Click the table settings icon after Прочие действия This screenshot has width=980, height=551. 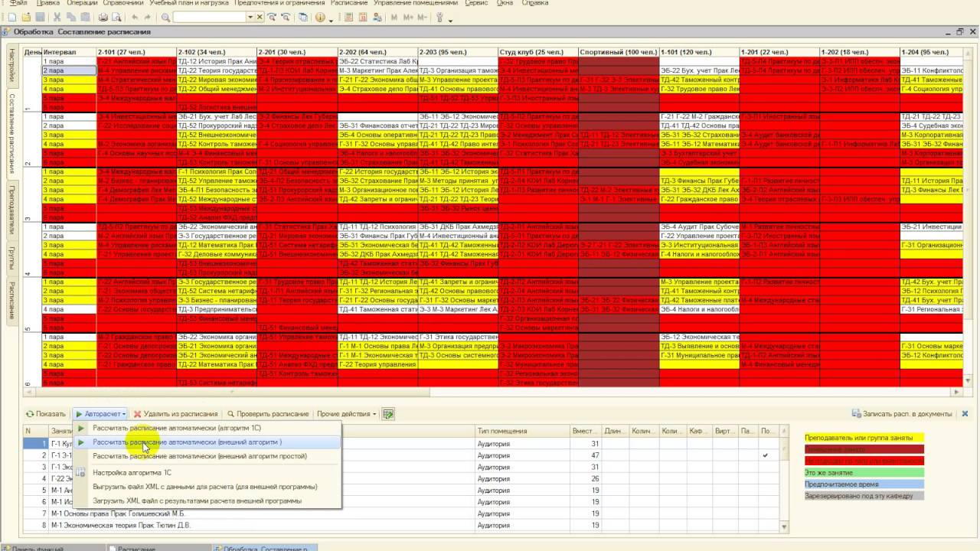pos(388,414)
